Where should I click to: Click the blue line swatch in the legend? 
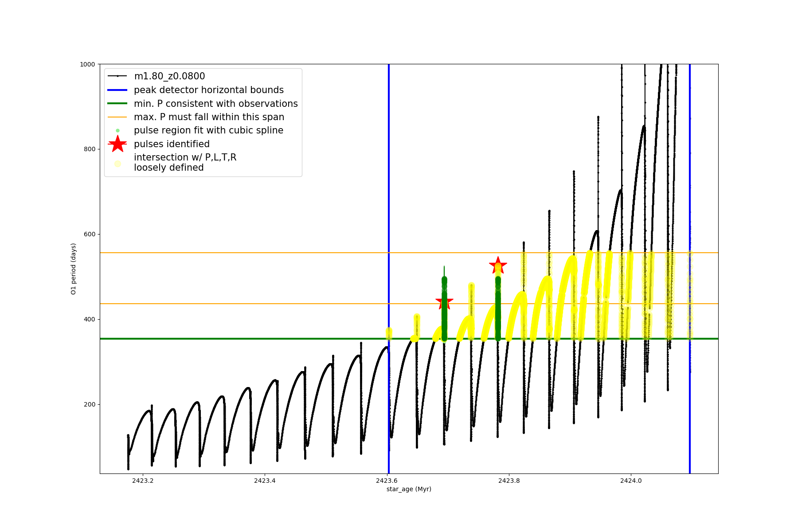point(117,90)
